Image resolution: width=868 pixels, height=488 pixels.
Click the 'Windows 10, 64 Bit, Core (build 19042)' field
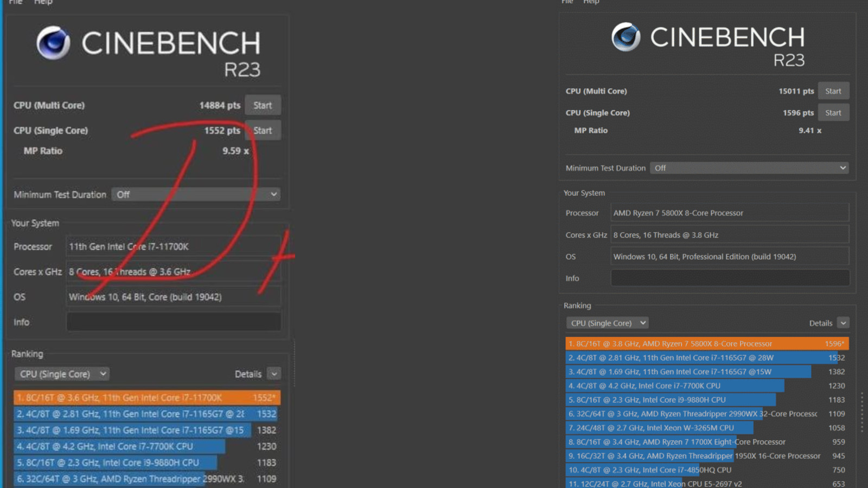(174, 297)
